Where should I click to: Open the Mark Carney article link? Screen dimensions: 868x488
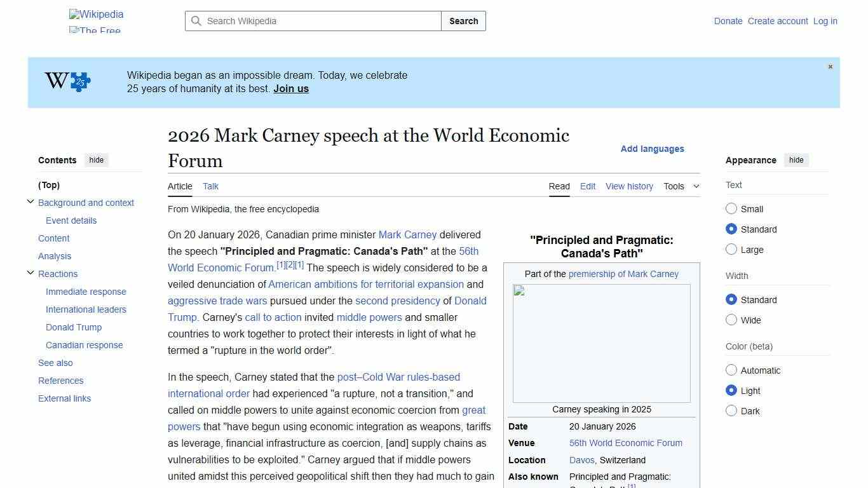point(407,234)
